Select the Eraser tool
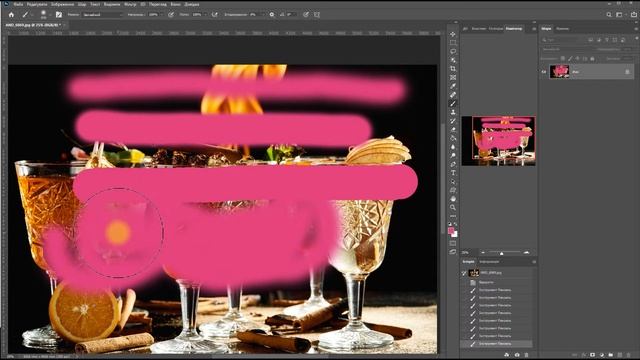Image resolution: width=640 pixels, height=360 pixels. (x=453, y=129)
